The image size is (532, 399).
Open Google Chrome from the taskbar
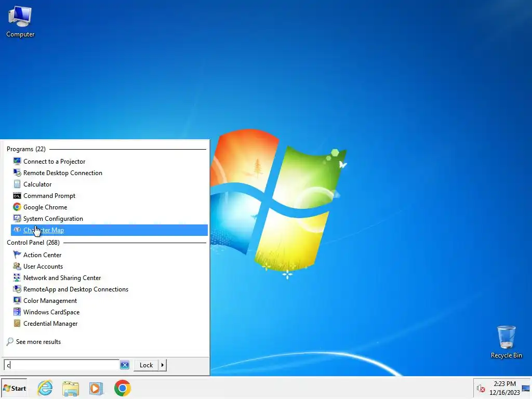pyautogui.click(x=123, y=388)
